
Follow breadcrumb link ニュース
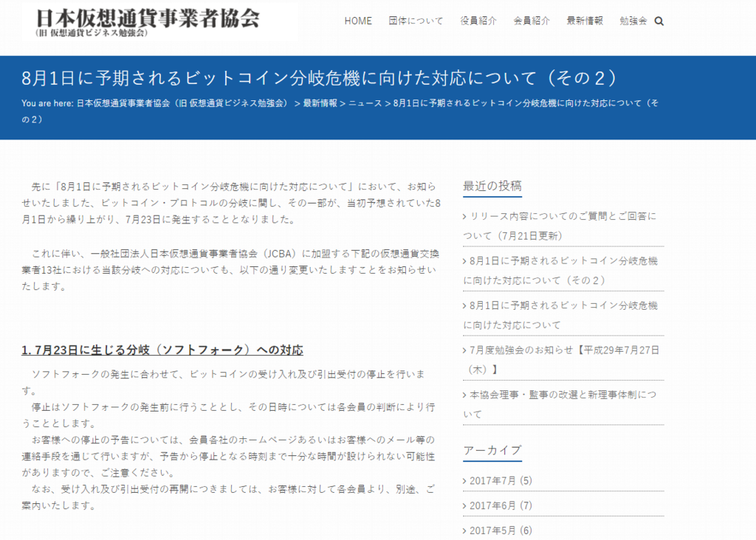point(365,103)
